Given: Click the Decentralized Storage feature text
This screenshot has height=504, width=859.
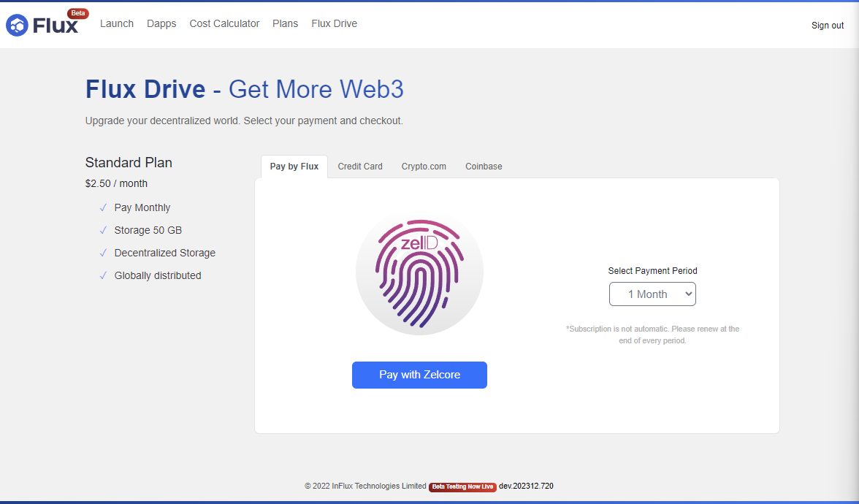Looking at the screenshot, I should click(x=165, y=253).
